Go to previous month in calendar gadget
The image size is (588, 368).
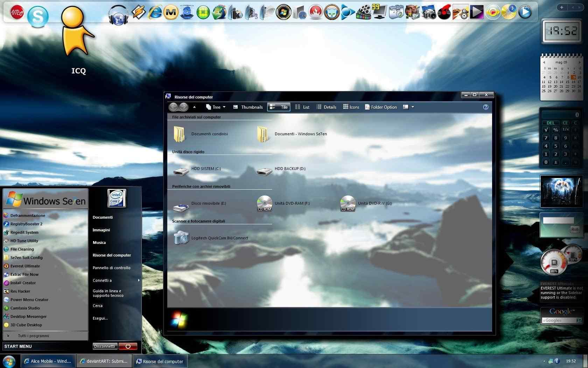544,62
